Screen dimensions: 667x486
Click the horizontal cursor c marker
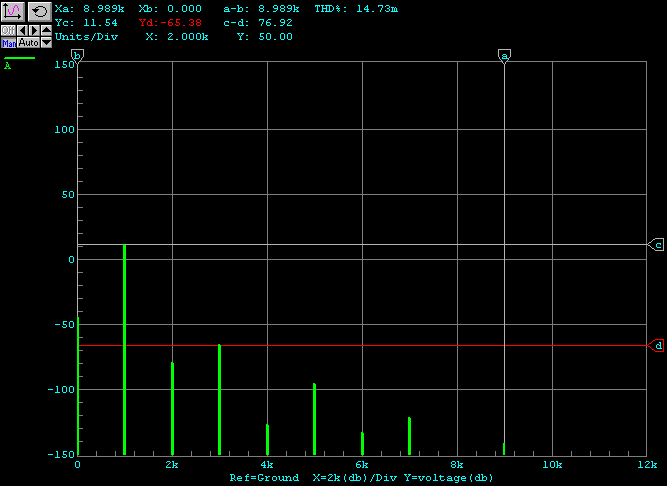click(x=657, y=244)
